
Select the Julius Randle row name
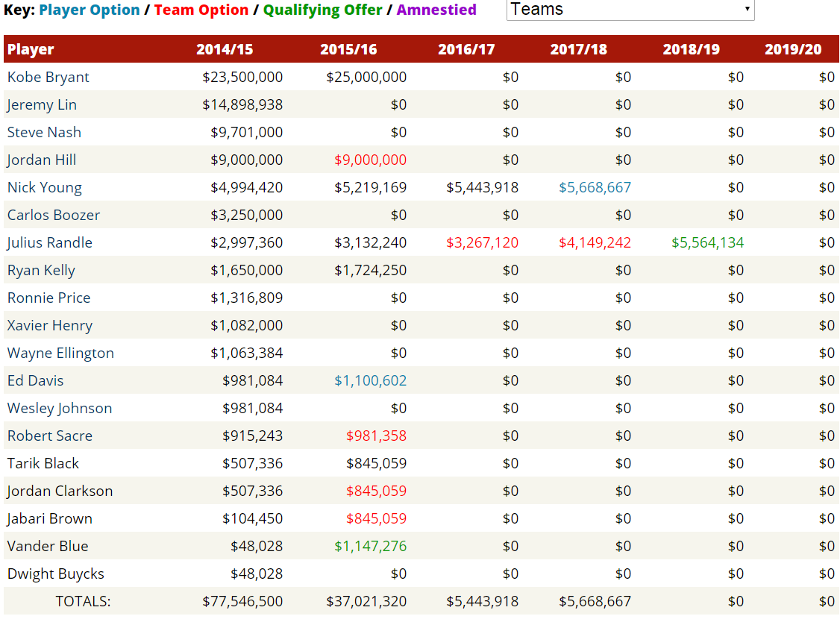point(50,243)
